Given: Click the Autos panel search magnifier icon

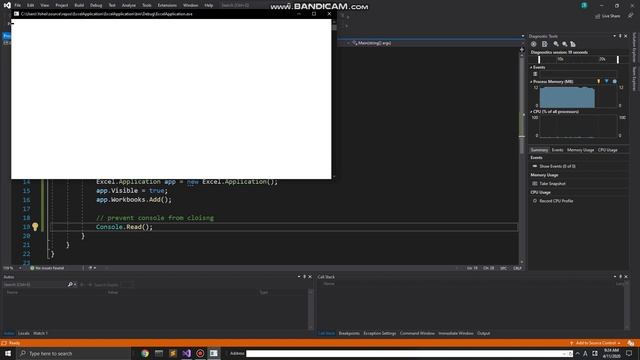Looking at the screenshot, I should coord(70,284).
